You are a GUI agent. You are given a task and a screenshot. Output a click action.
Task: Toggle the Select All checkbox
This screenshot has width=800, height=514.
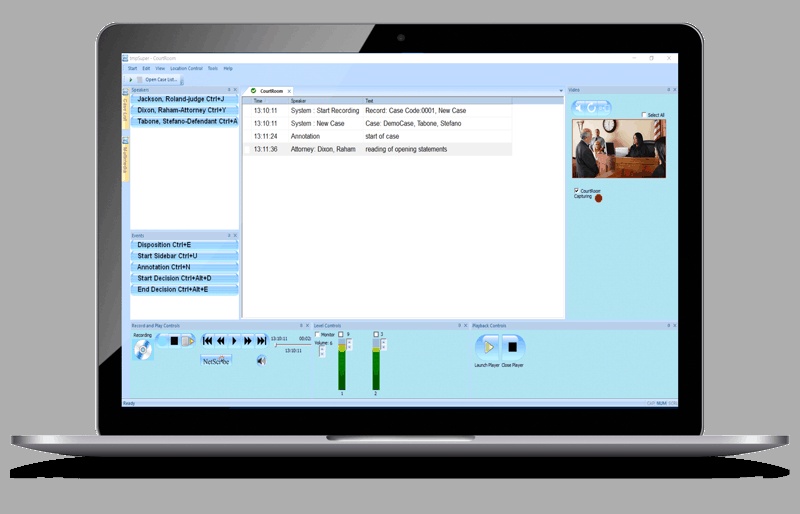pos(644,115)
